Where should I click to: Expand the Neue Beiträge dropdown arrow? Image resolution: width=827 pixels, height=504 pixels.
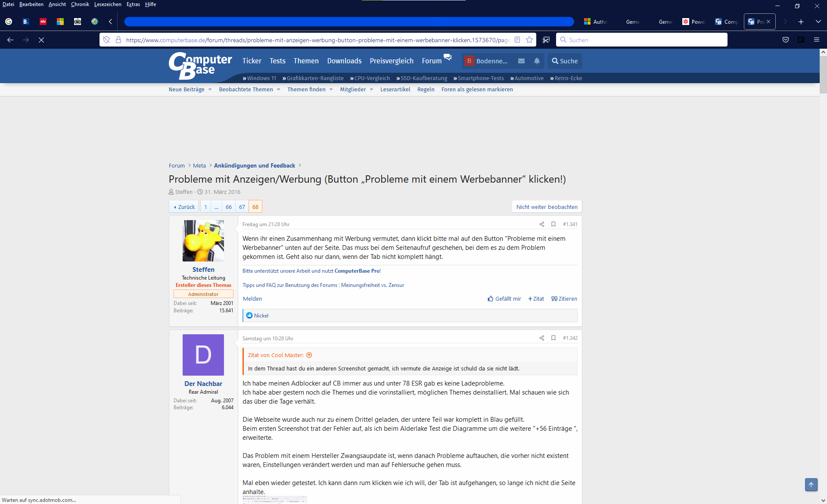(210, 90)
